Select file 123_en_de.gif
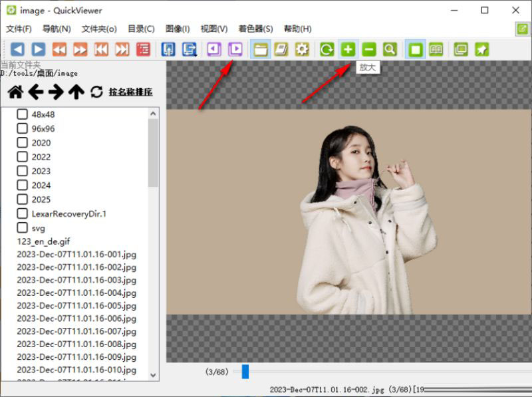This screenshot has width=532, height=397. pos(43,241)
